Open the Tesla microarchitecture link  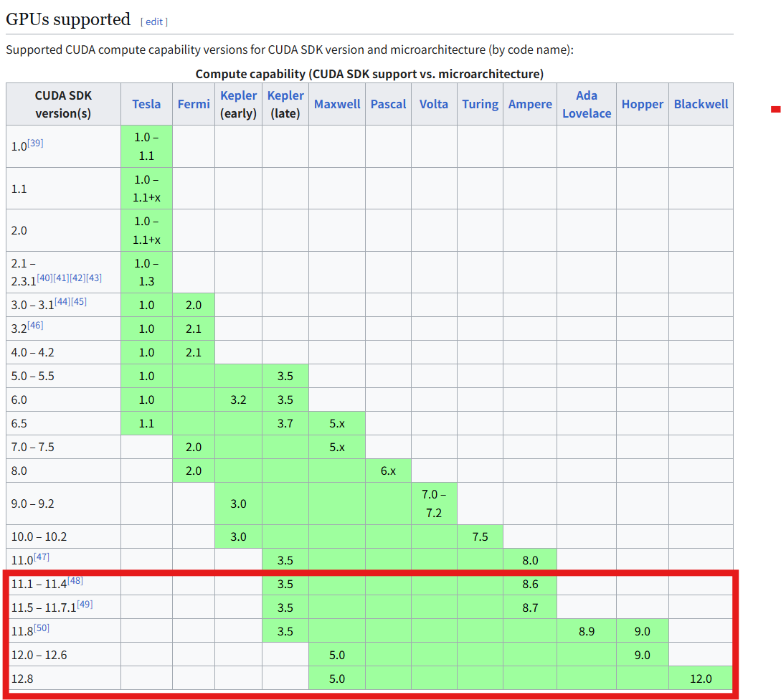[146, 104]
